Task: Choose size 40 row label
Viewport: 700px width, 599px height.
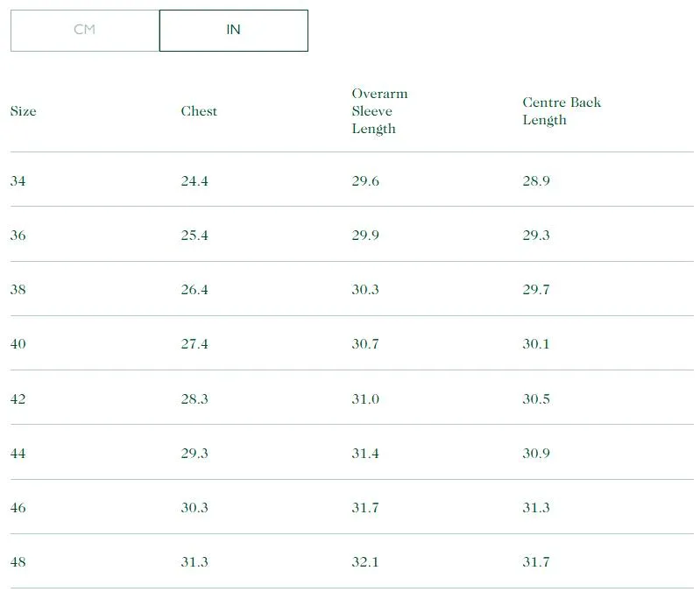Action: [18, 344]
